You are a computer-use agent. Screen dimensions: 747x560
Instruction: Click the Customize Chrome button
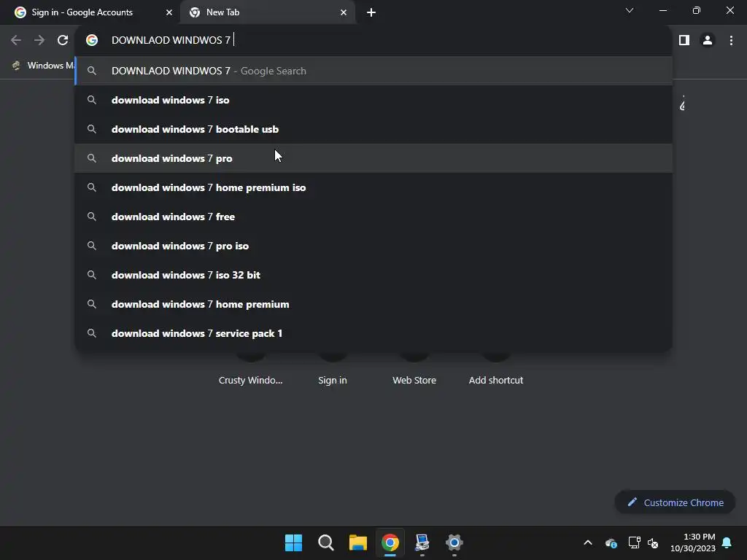point(675,502)
